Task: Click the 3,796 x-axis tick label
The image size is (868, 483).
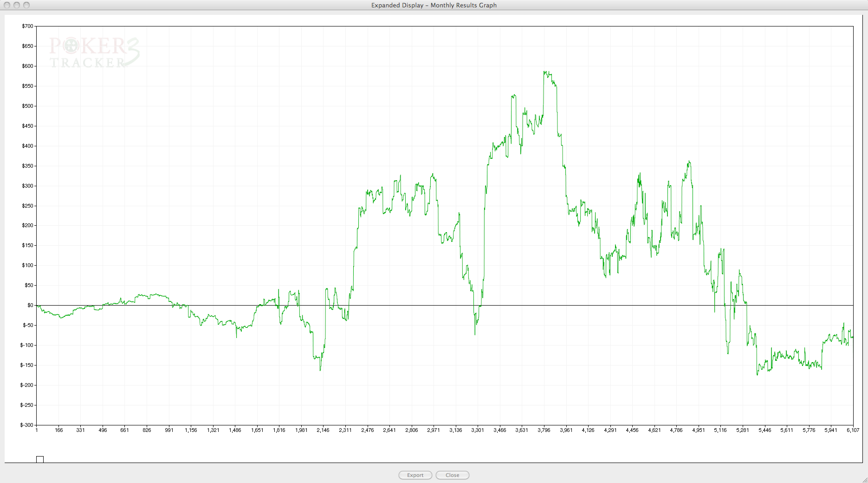Action: click(x=544, y=430)
